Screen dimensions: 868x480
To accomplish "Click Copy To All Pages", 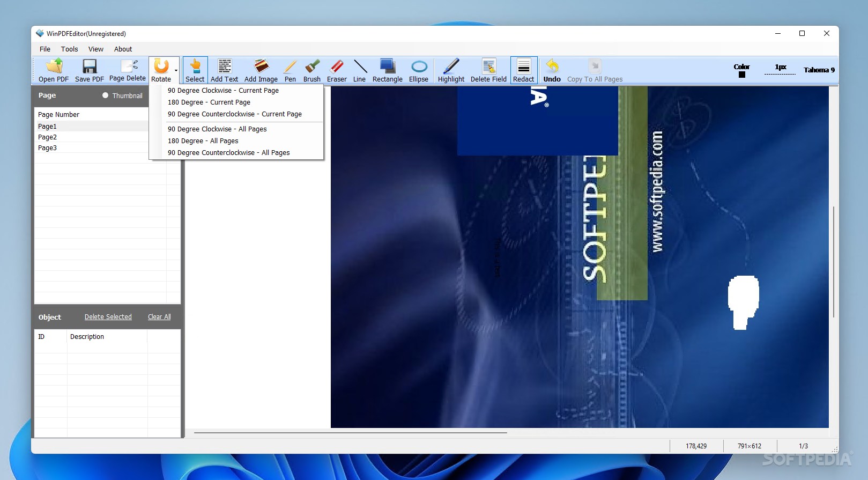I will coord(595,70).
